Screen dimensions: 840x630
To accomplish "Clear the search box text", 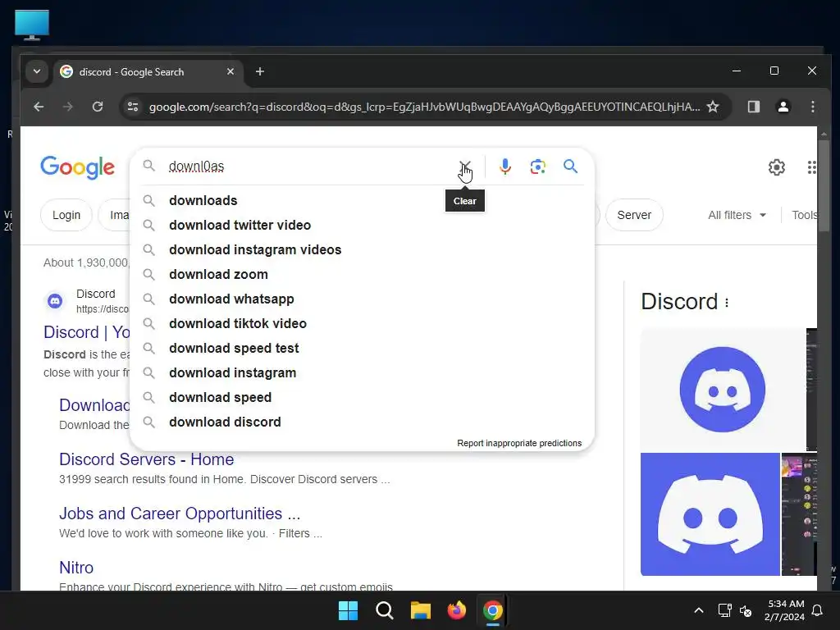I will [465, 166].
